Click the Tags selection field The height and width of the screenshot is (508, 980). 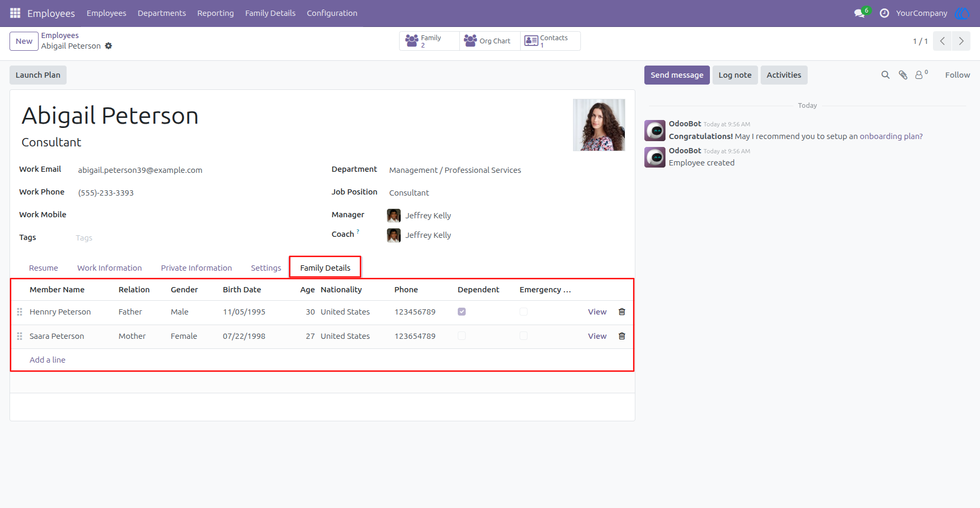point(194,238)
